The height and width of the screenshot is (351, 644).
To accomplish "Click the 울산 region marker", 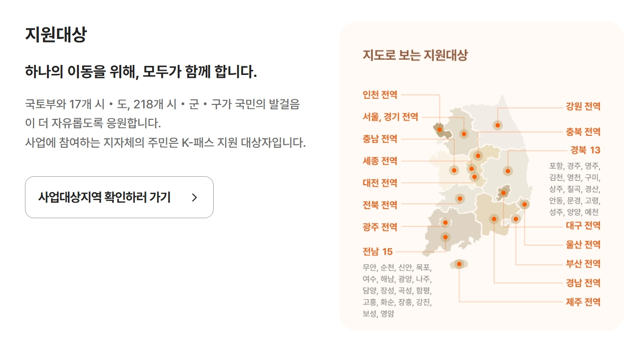I will (x=524, y=204).
